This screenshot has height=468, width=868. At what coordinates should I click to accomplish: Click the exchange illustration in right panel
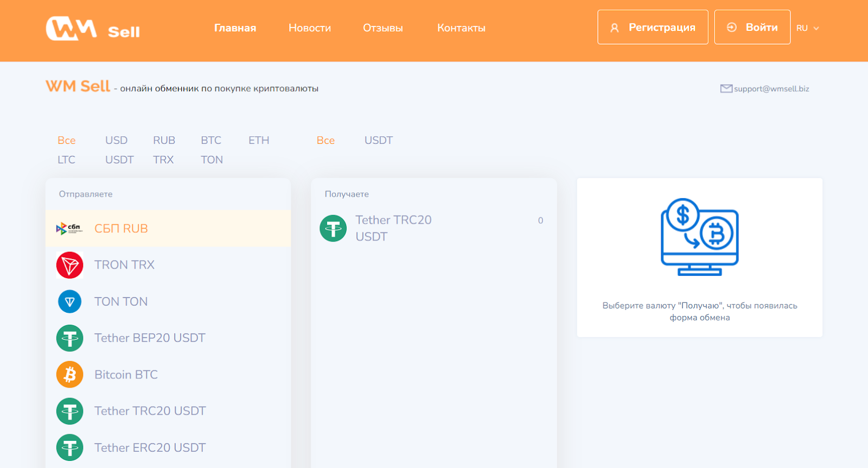point(699,237)
